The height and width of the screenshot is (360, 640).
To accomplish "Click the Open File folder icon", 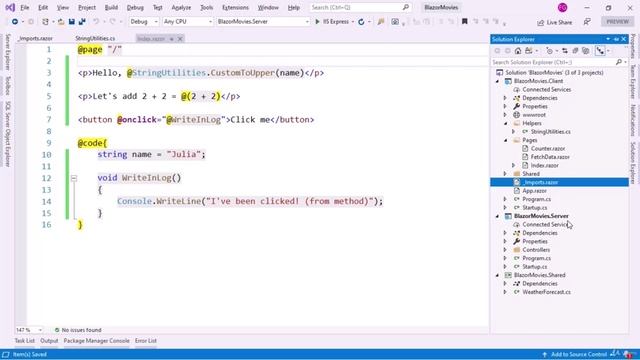I will (x=61, y=22).
